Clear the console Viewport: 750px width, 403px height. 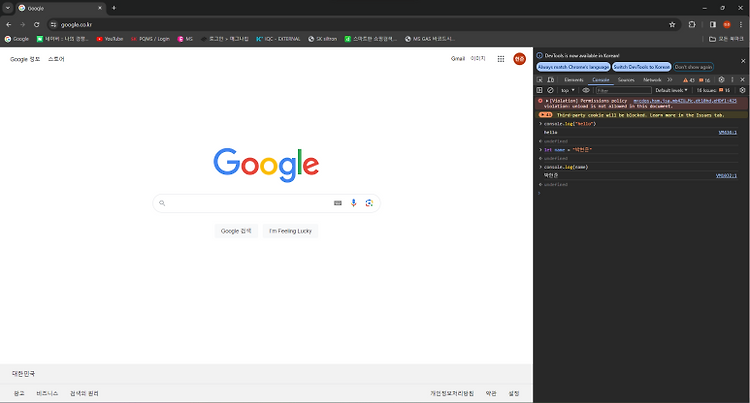551,90
